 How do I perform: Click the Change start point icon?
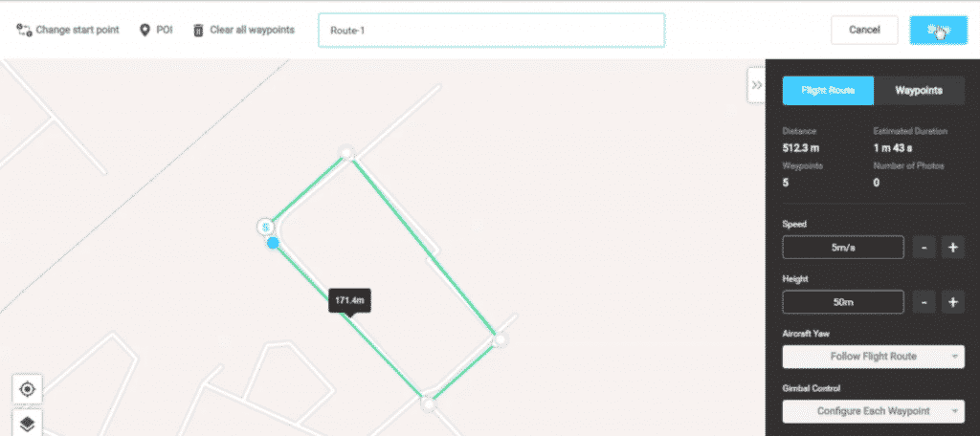click(24, 30)
